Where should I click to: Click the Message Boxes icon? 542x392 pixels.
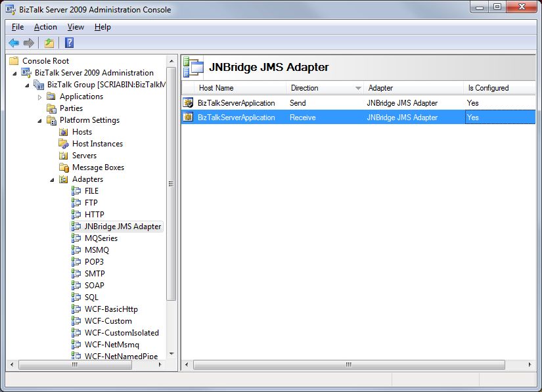(64, 167)
